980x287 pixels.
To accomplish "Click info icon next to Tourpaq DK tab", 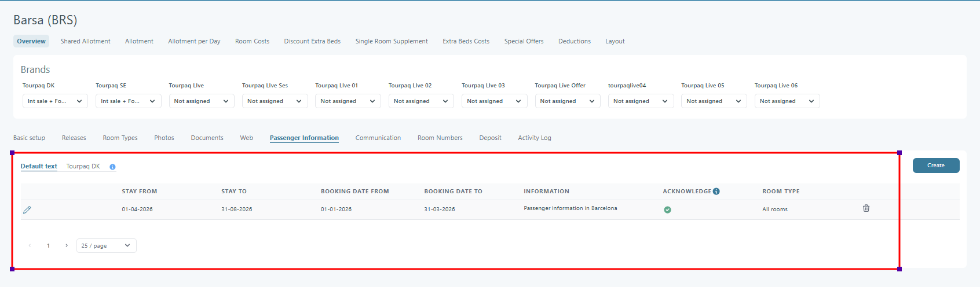I will (x=112, y=167).
